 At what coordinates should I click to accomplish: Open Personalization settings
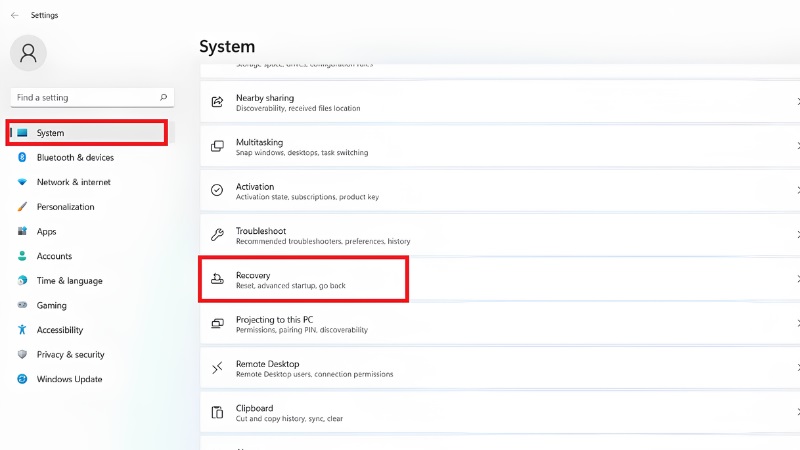[x=65, y=207]
